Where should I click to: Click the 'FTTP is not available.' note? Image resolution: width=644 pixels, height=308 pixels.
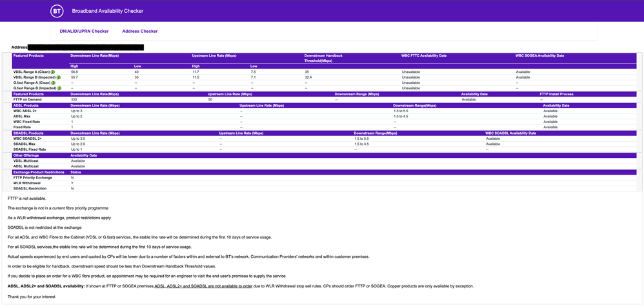tap(26, 198)
